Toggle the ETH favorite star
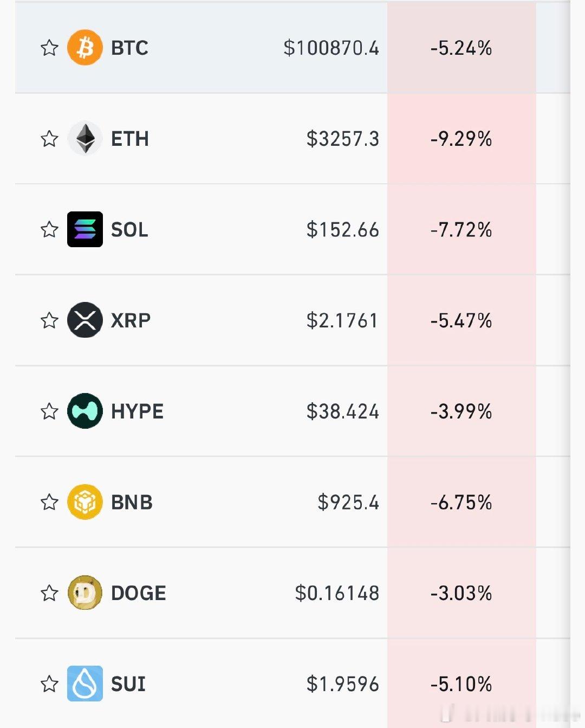Image resolution: width=585 pixels, height=728 pixels. coord(49,139)
